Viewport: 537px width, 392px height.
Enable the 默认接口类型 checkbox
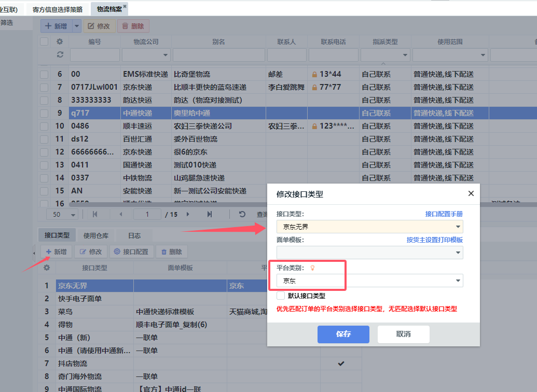click(x=281, y=296)
